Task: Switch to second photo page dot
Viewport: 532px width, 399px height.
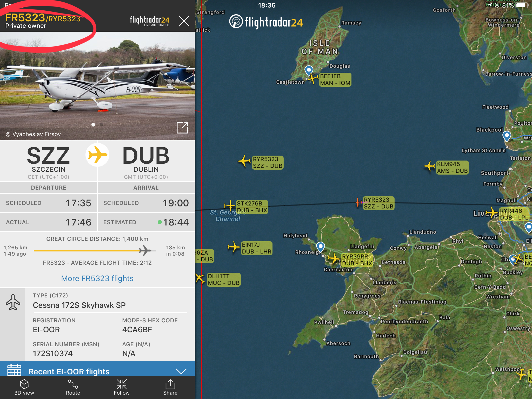Action: 102,125
